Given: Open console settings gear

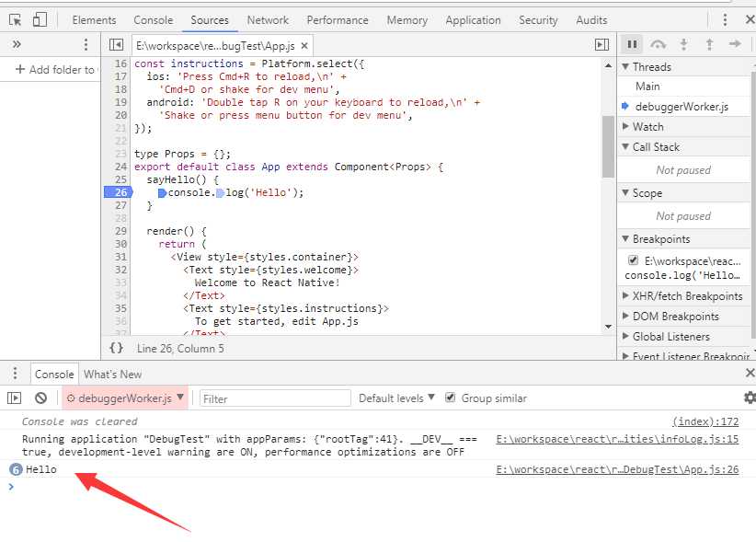Looking at the screenshot, I should [x=750, y=398].
